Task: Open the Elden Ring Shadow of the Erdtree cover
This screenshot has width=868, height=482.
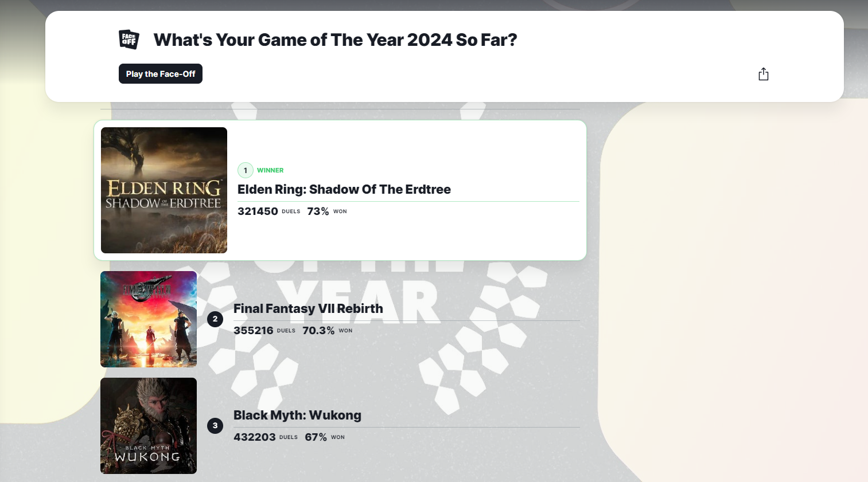Action: click(164, 190)
